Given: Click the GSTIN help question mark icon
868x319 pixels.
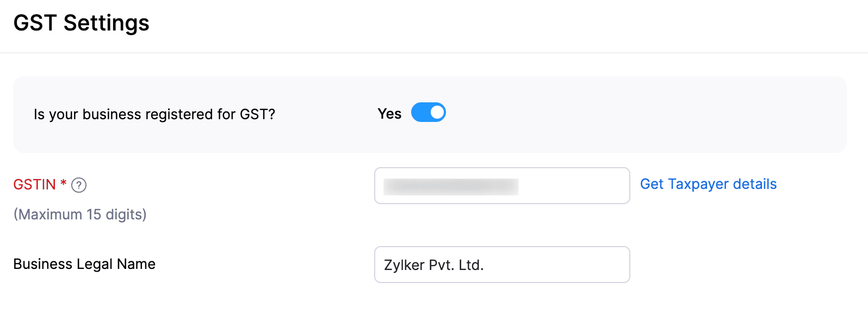Looking at the screenshot, I should 79,185.
